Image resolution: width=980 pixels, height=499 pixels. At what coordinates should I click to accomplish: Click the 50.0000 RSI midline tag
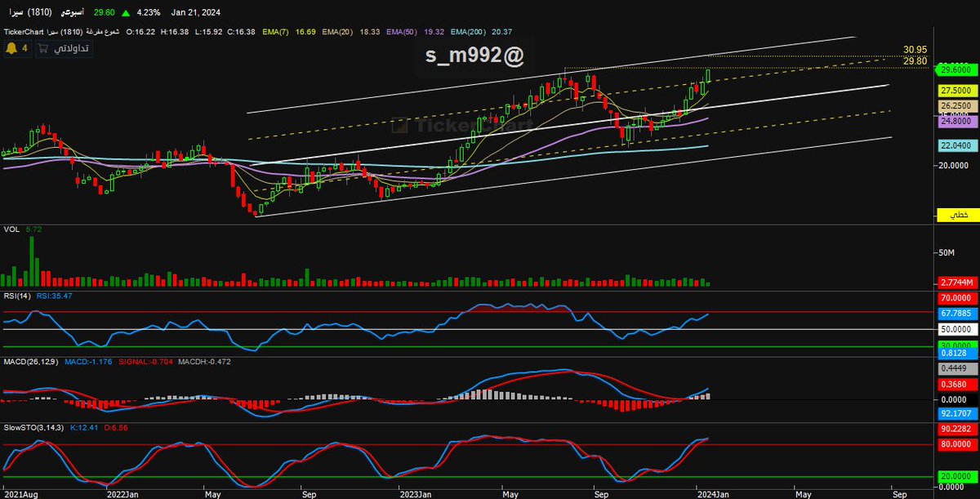(x=957, y=329)
